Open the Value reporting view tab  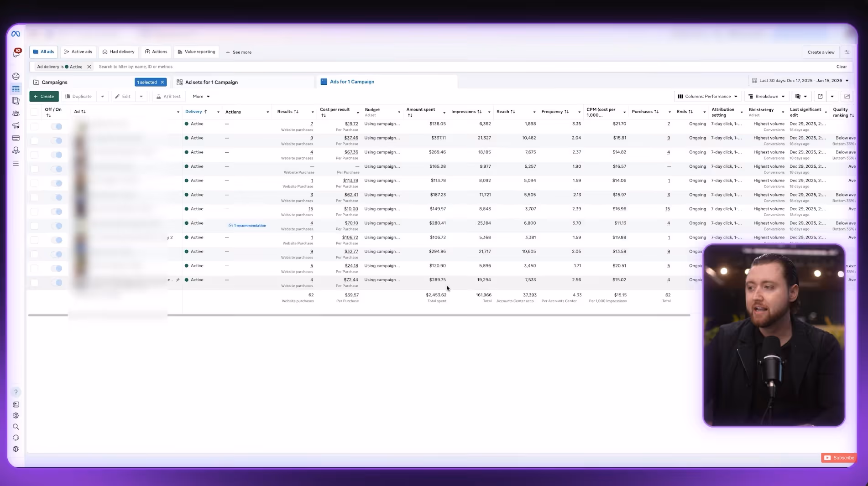[196, 52]
